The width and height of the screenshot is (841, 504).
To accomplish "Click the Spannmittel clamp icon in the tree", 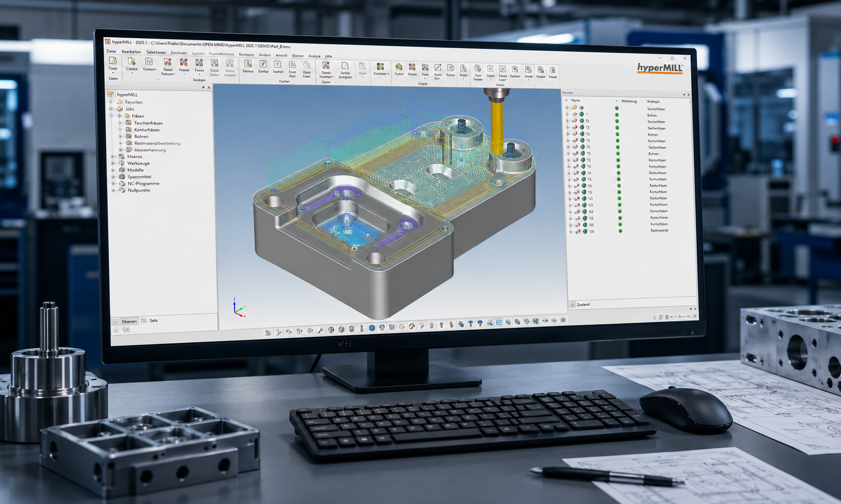I will (x=122, y=176).
